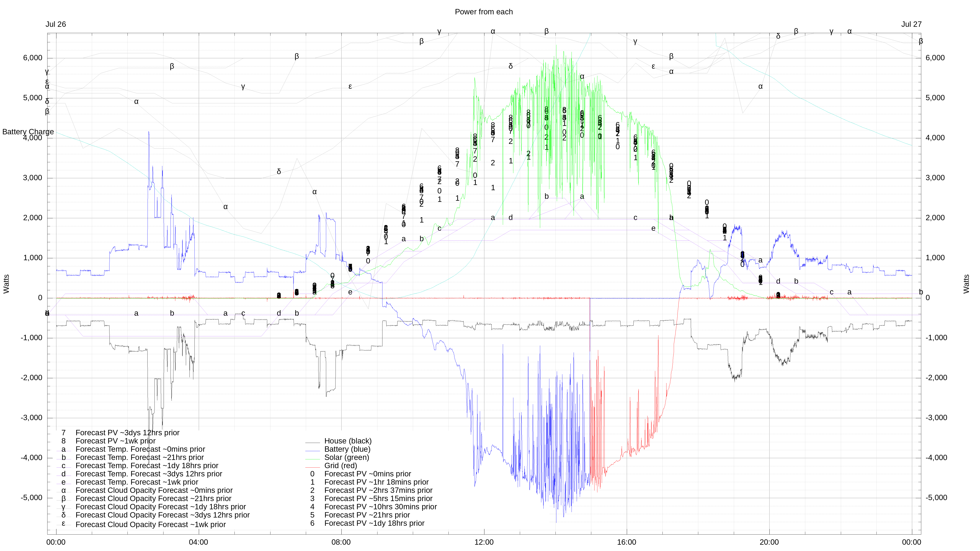Click the '12:00' time axis tick label
Viewport: 980px width, 551px height.
click(x=484, y=542)
